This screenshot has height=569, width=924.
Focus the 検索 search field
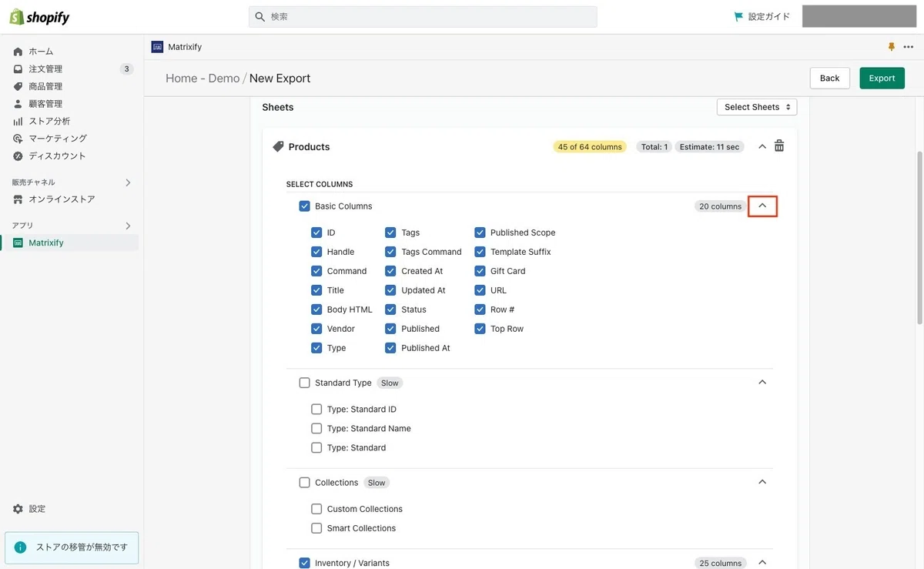pos(423,16)
